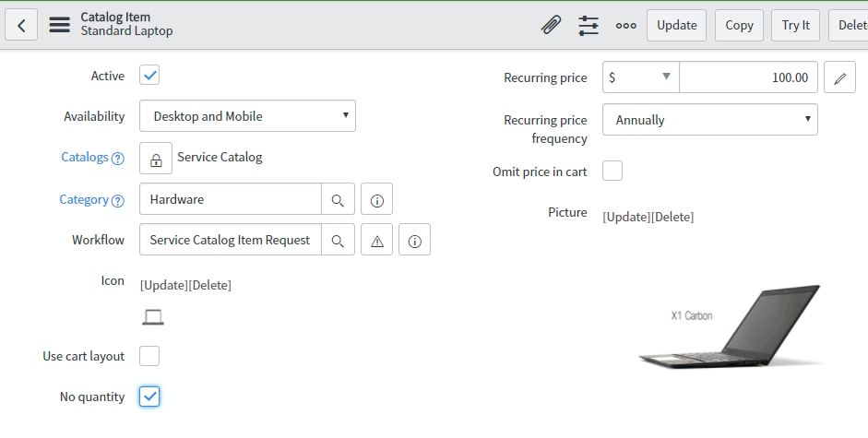The width and height of the screenshot is (868, 438).
Task: Click the Try It button
Action: [x=795, y=26]
